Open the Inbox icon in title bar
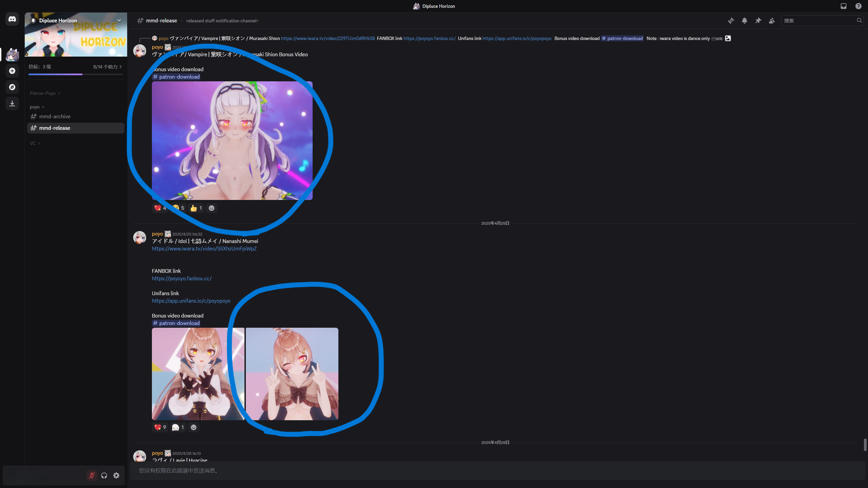 coord(844,6)
